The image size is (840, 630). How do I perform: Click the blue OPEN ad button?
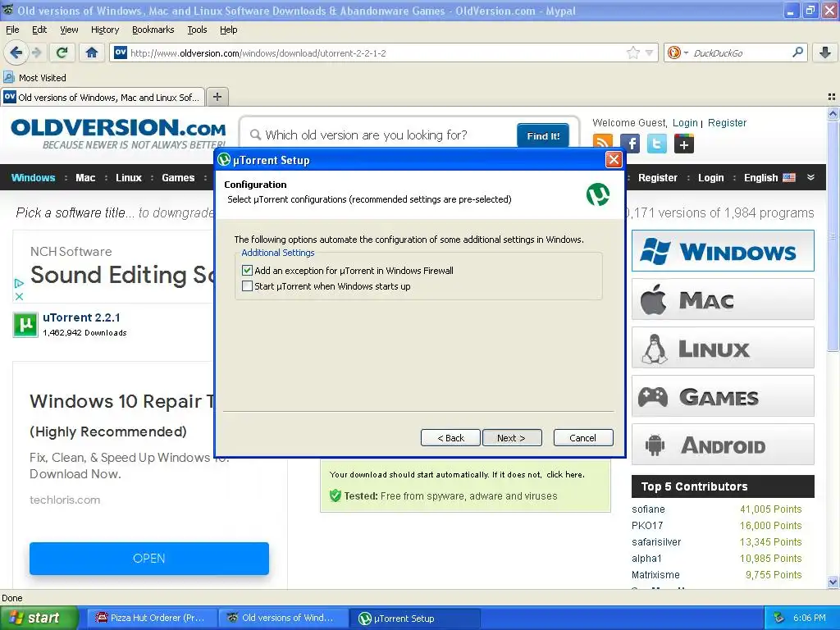tap(149, 558)
